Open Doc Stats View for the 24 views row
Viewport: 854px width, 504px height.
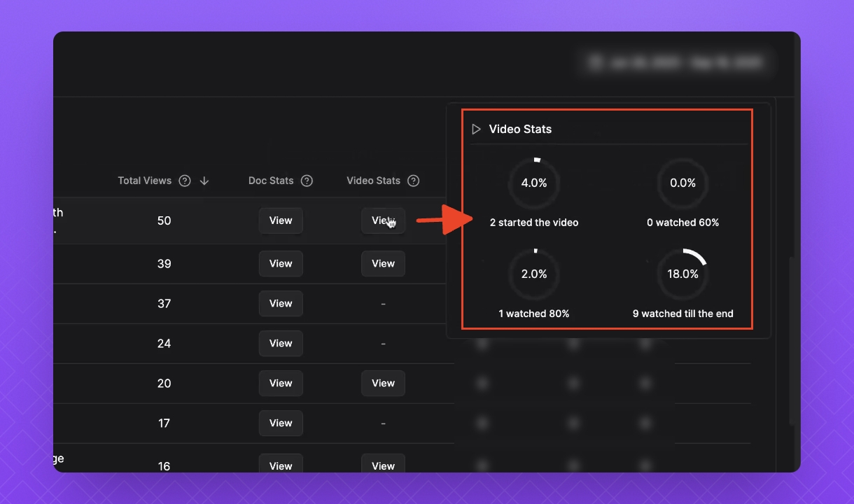click(281, 344)
